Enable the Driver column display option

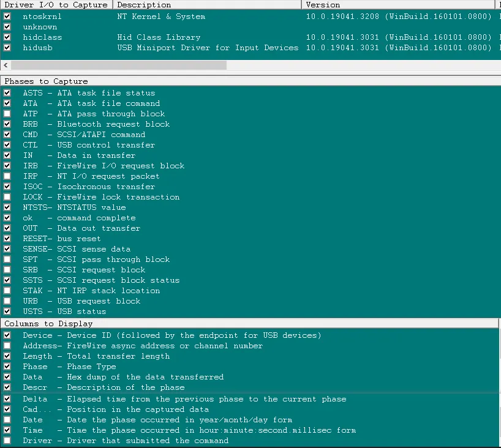tap(7, 440)
